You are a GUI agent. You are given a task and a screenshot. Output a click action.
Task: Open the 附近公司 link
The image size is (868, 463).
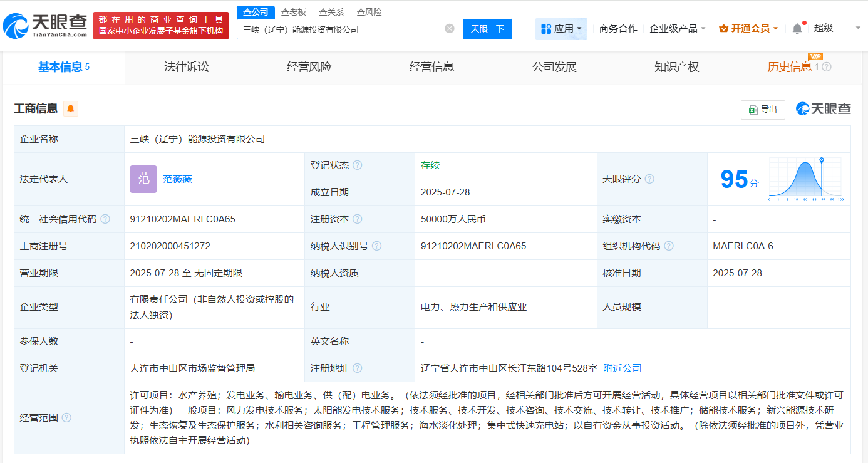[x=622, y=368]
